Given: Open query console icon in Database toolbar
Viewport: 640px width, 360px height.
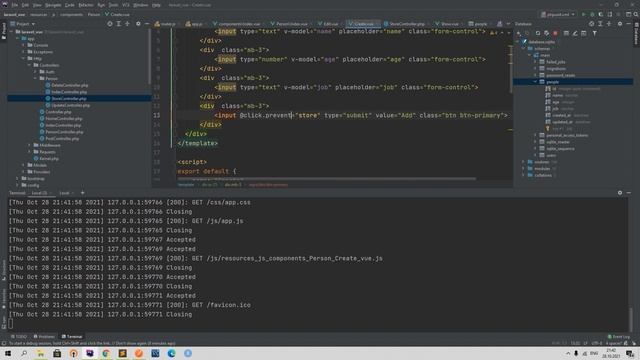Looking at the screenshot, I should (x=584, y=33).
